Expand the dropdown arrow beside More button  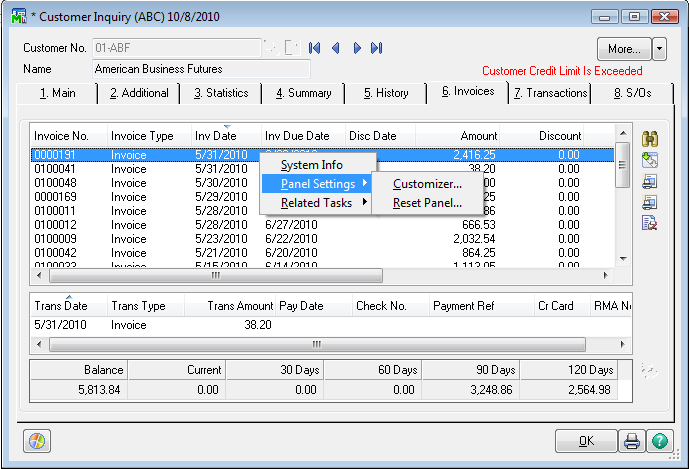(659, 48)
